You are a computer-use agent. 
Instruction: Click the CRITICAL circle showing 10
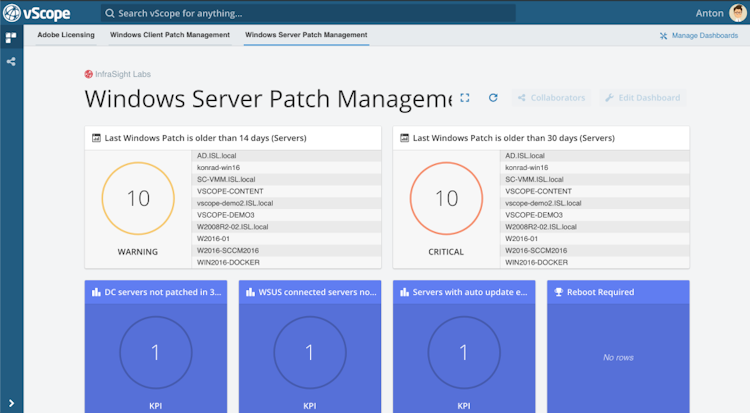(446, 198)
